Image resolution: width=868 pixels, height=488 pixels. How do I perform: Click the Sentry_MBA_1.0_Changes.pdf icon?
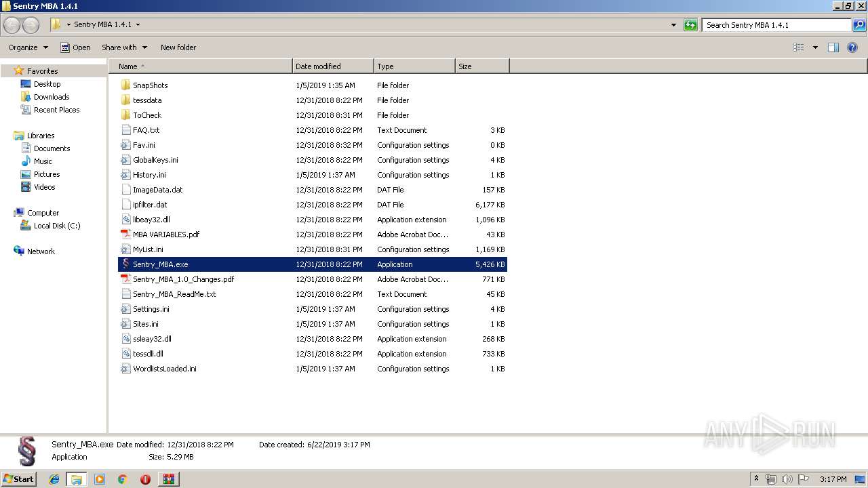[125, 279]
